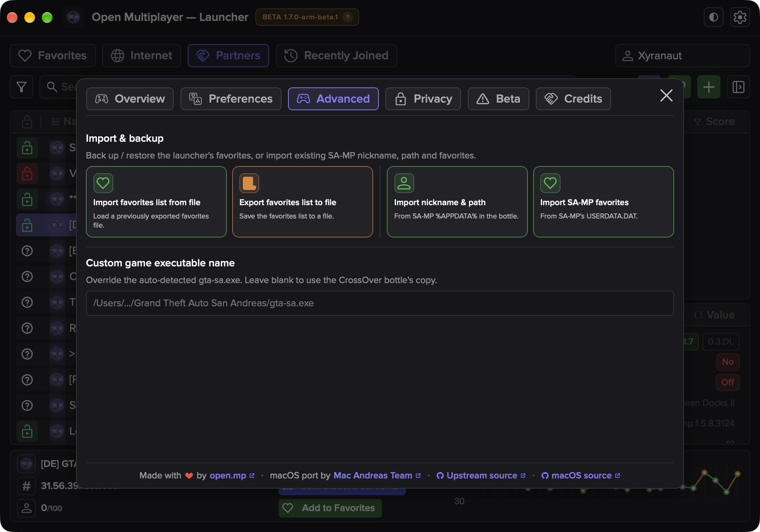This screenshot has height=532, width=760.
Task: Select the Advanced tab
Action: 333,99
